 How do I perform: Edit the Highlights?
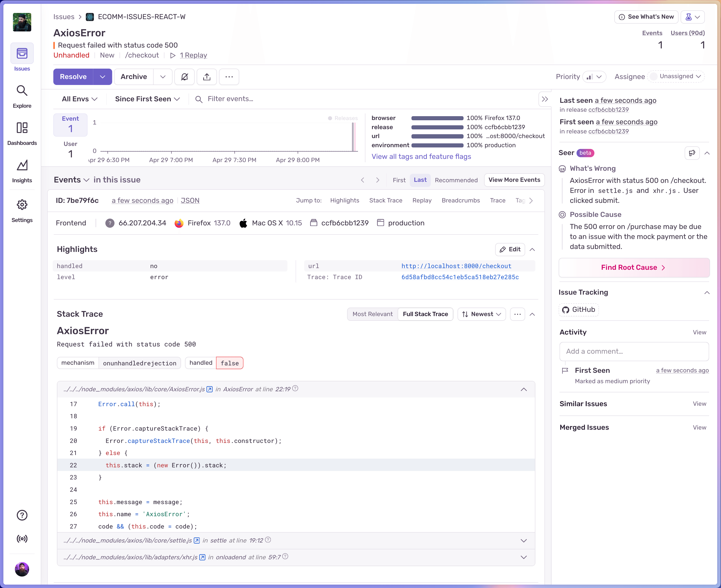click(x=510, y=250)
